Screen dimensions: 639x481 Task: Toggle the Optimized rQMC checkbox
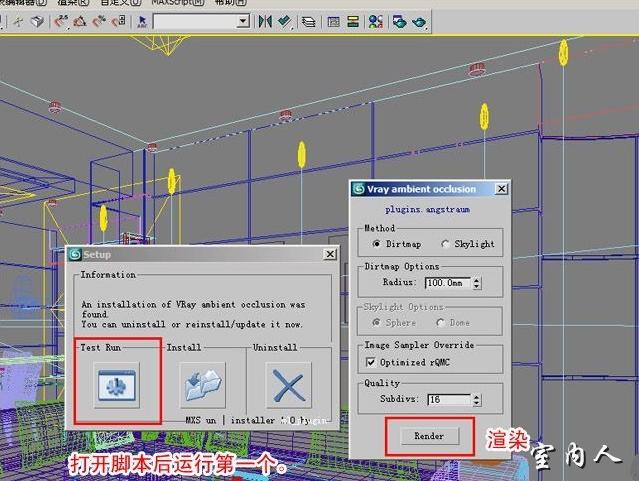[x=370, y=362]
